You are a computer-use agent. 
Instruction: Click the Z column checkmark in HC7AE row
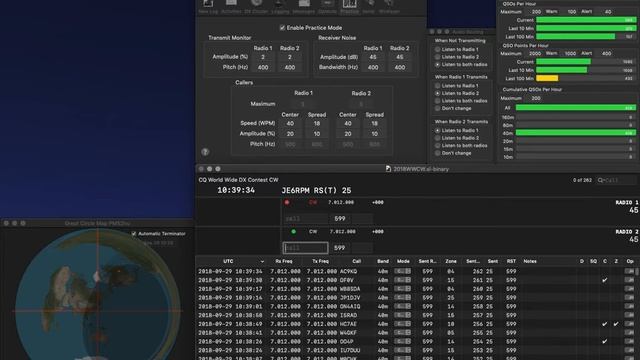pos(616,324)
